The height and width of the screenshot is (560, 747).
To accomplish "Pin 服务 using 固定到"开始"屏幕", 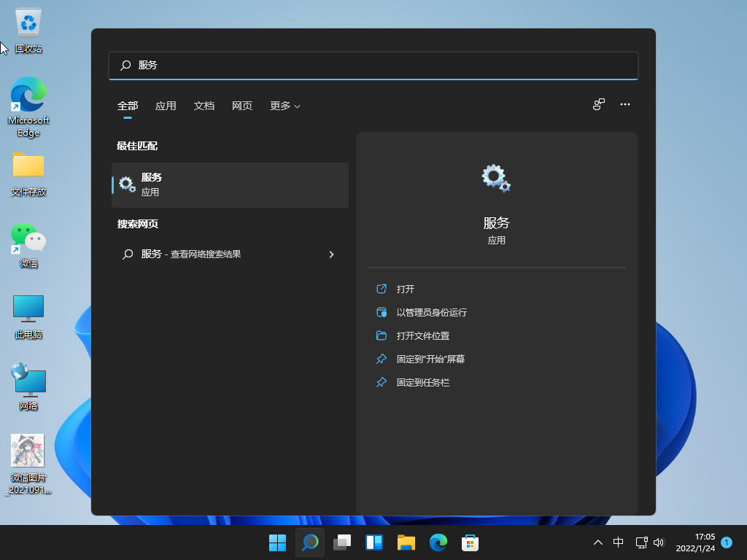I will pos(430,359).
